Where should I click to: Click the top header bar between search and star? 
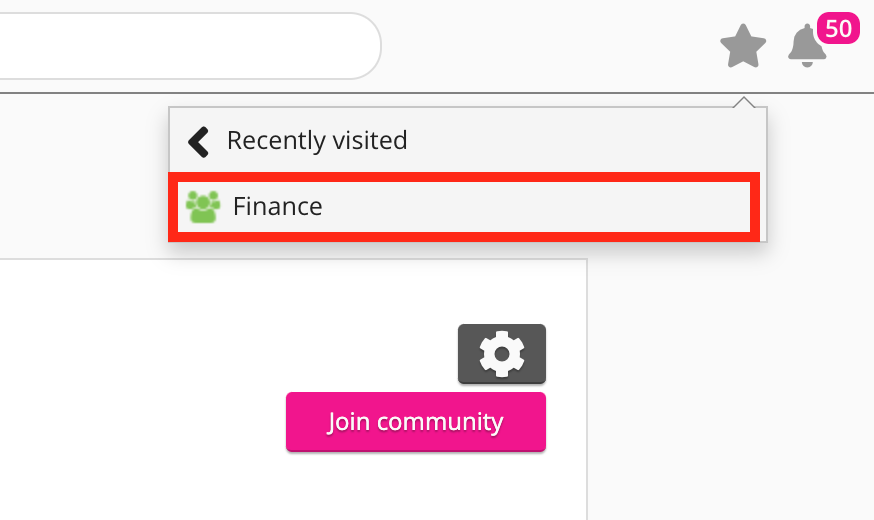coord(550,46)
